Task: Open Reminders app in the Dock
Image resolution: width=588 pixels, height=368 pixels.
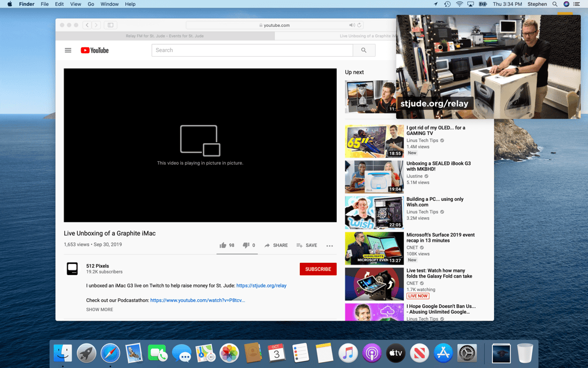Action: coord(300,353)
